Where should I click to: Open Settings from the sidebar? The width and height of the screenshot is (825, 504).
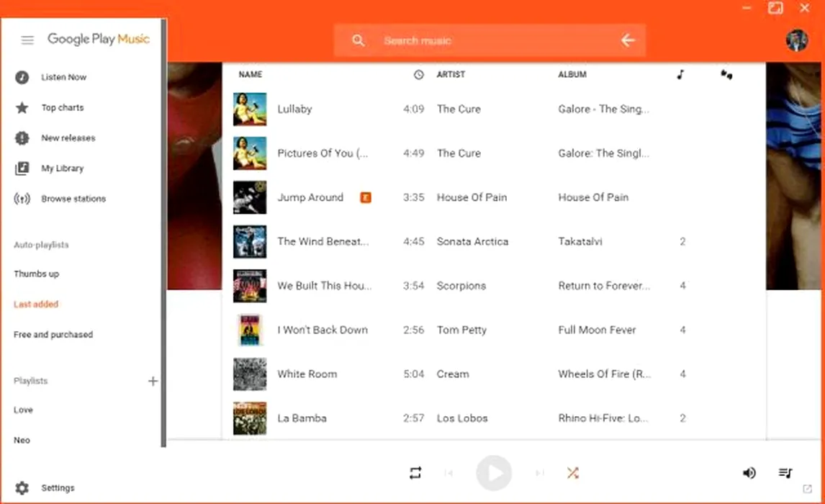pyautogui.click(x=58, y=487)
